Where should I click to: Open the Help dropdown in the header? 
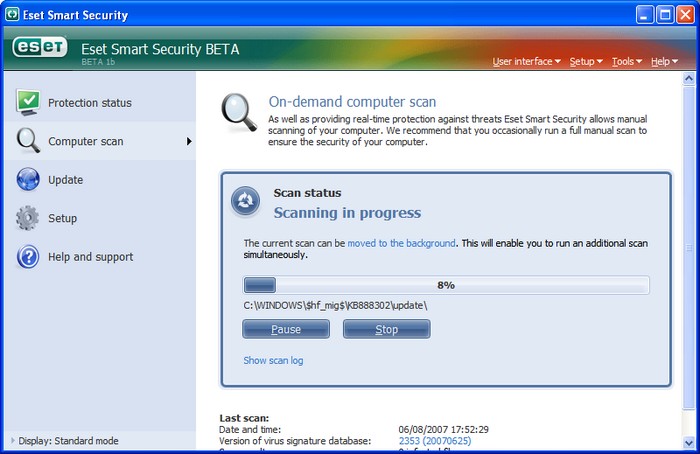click(x=664, y=62)
